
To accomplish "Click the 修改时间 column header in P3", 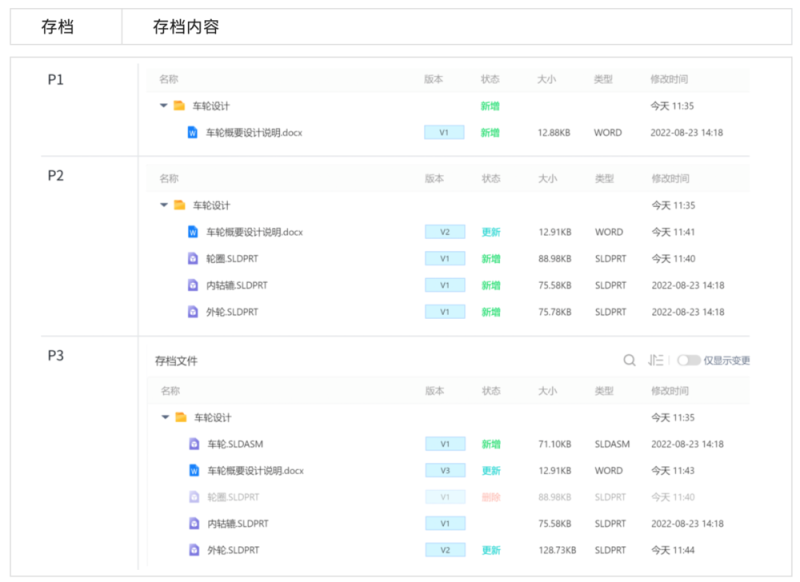I will pos(670,391).
